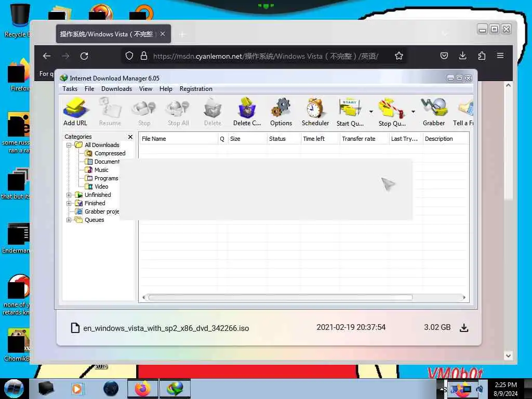Image resolution: width=532 pixels, height=399 pixels.
Task: Select the All Downloads category
Action: click(x=102, y=145)
